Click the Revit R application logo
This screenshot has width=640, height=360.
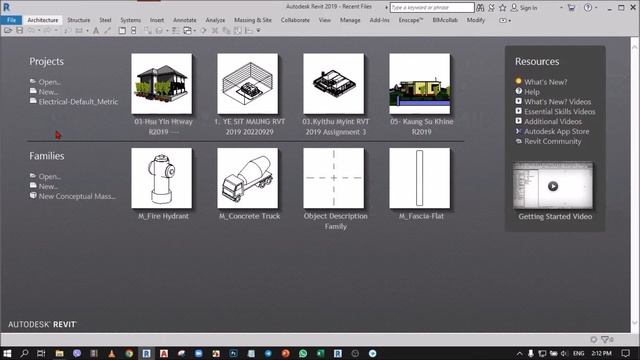click(6, 7)
